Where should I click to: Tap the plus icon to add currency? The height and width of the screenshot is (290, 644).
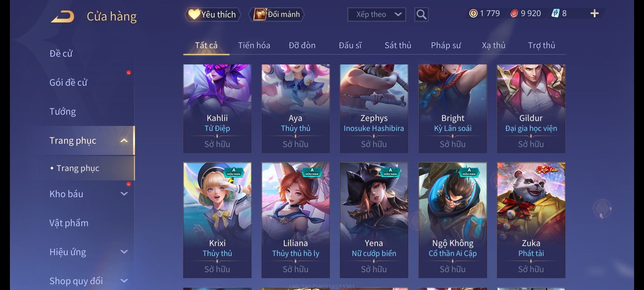click(594, 13)
